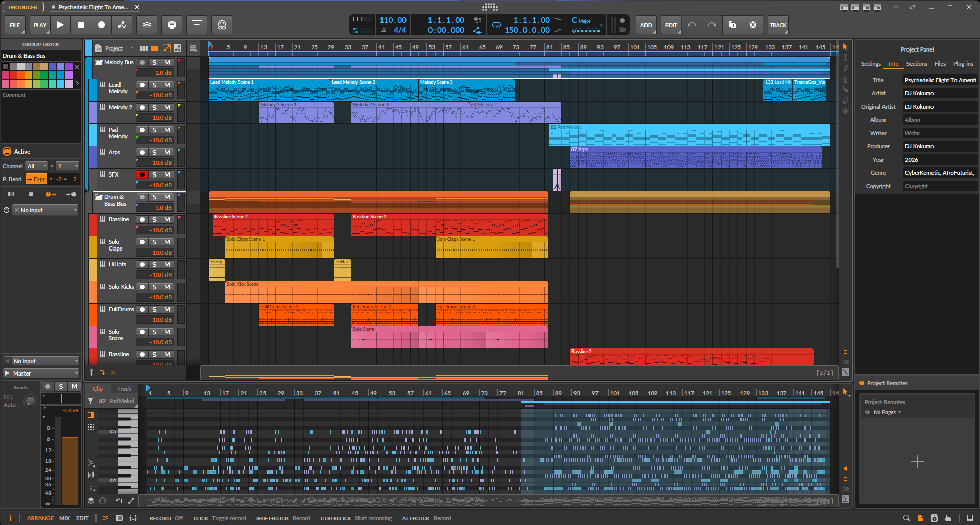Undo the last action
Image resolution: width=980 pixels, height=525 pixels.
pyautogui.click(x=691, y=24)
